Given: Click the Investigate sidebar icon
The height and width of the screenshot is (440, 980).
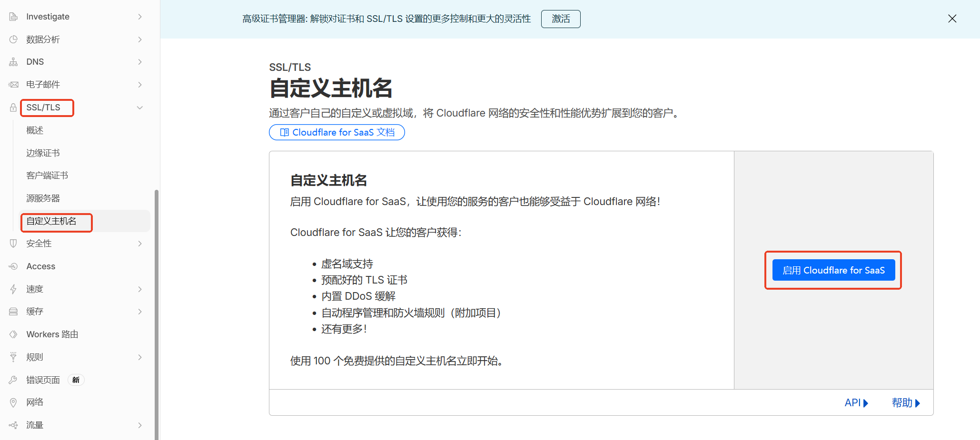Looking at the screenshot, I should point(13,17).
